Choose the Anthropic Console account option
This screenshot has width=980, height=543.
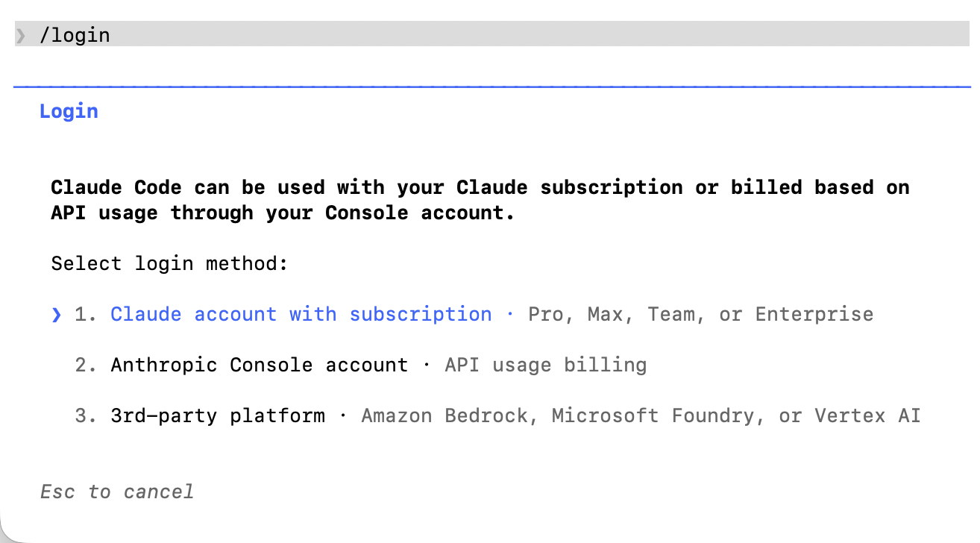[259, 365]
